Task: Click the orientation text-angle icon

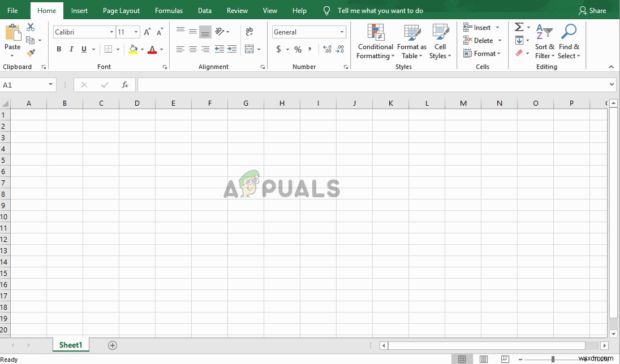Action: click(x=220, y=31)
